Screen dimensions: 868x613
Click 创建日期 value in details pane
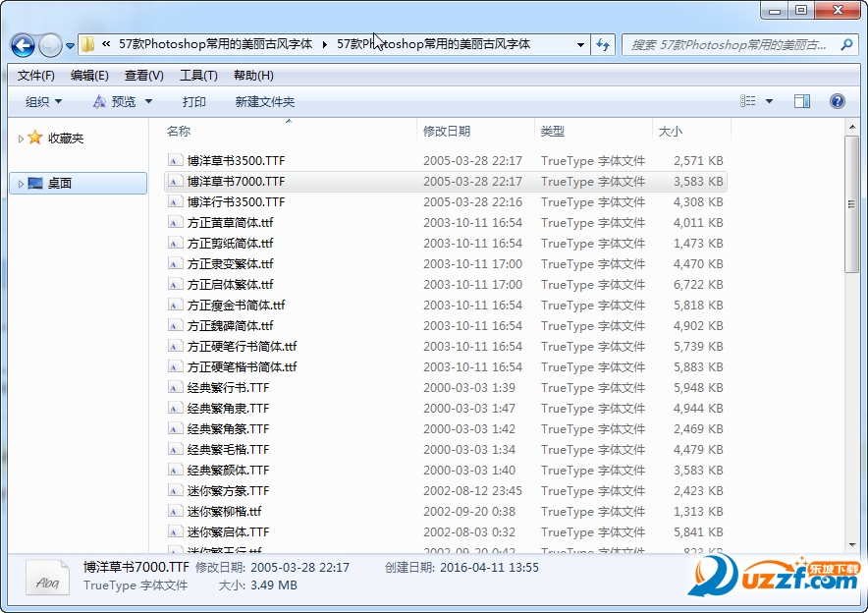(489, 568)
